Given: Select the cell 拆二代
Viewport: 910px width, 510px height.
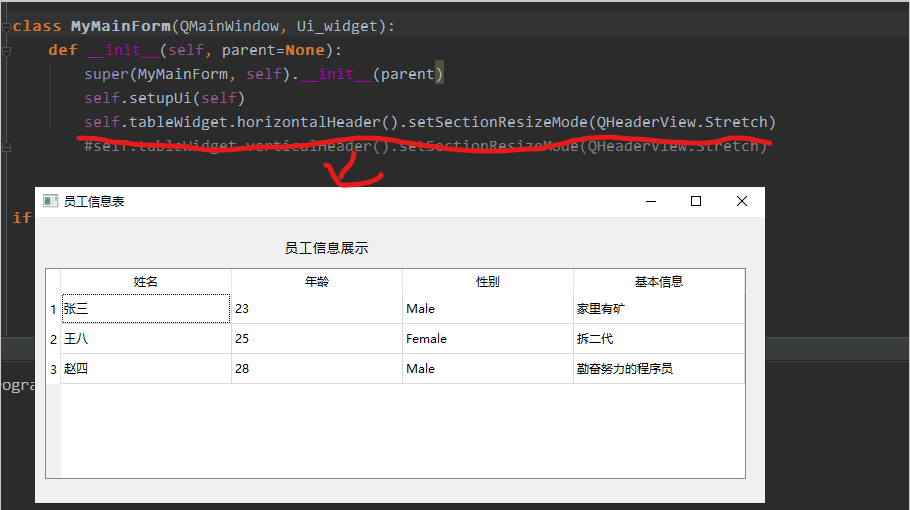Looking at the screenshot, I should click(659, 339).
